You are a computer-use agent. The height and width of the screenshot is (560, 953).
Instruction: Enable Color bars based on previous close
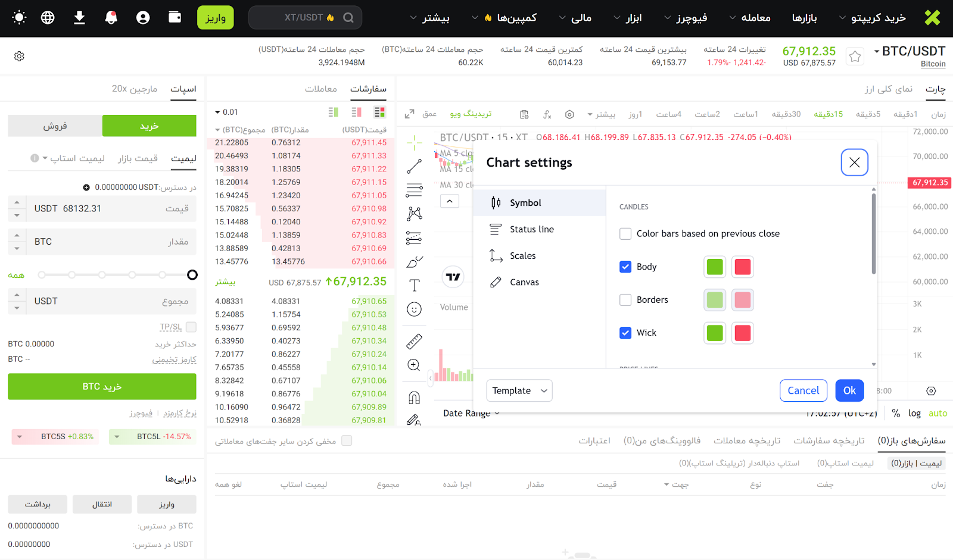click(x=625, y=234)
